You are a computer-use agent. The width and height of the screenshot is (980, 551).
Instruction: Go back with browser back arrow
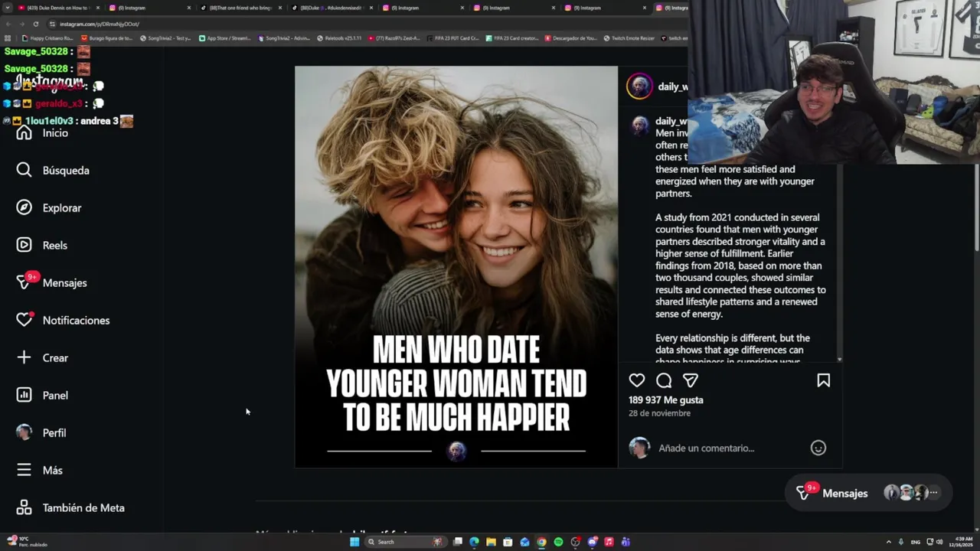pos(8,24)
